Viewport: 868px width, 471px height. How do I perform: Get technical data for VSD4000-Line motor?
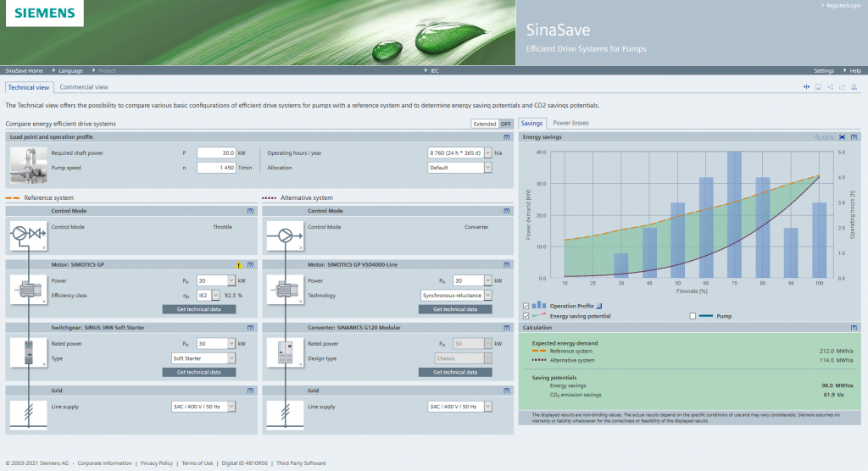[455, 309]
